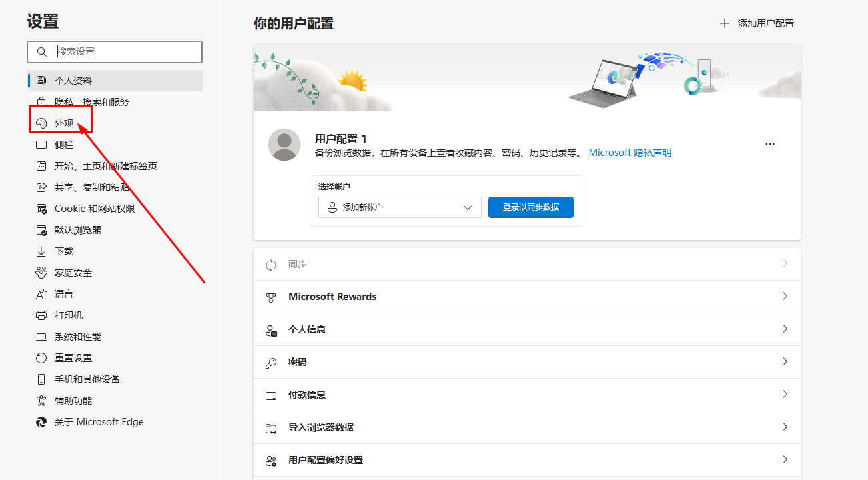The width and height of the screenshot is (868, 480).
Task: Open 语言 settings section
Action: (x=115, y=294)
